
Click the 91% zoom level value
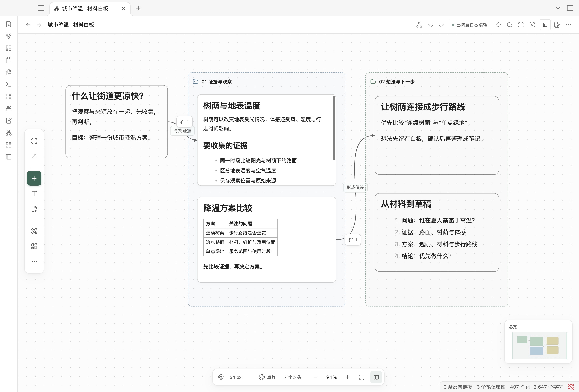tap(332, 377)
